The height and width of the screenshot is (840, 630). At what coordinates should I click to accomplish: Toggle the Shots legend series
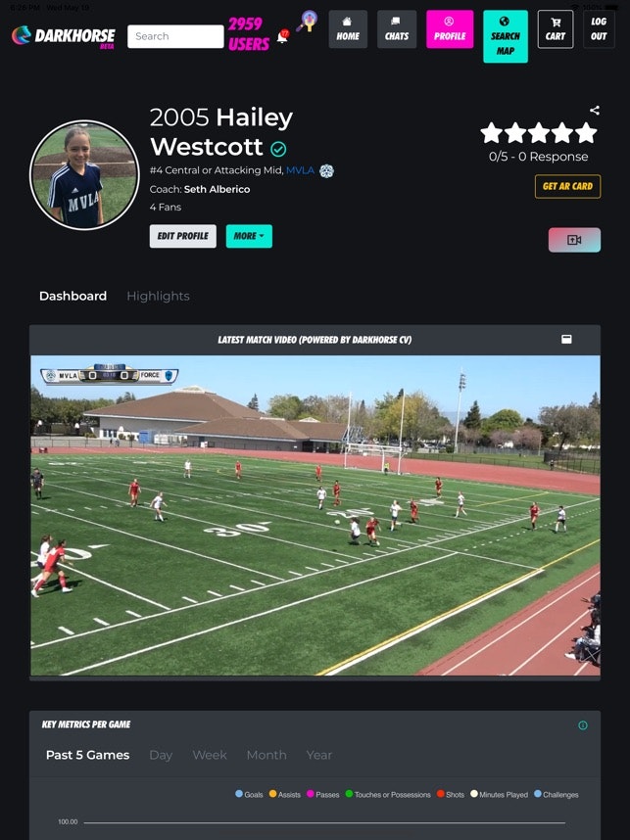pyautogui.click(x=451, y=794)
